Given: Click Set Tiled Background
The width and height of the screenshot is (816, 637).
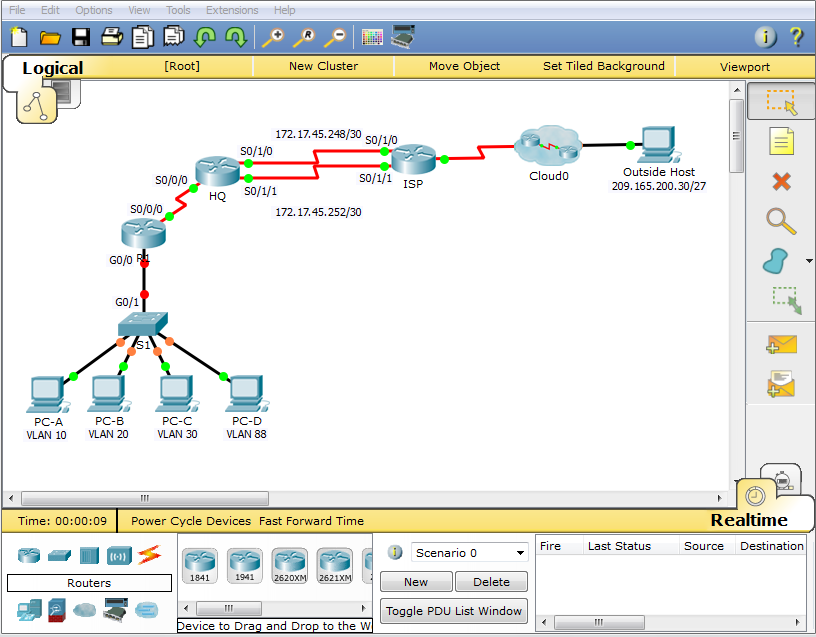Looking at the screenshot, I should tap(603, 66).
